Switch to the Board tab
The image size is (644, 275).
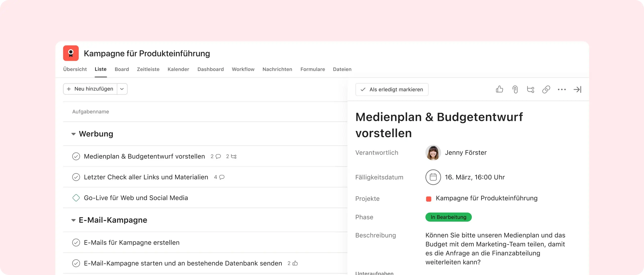(x=122, y=69)
